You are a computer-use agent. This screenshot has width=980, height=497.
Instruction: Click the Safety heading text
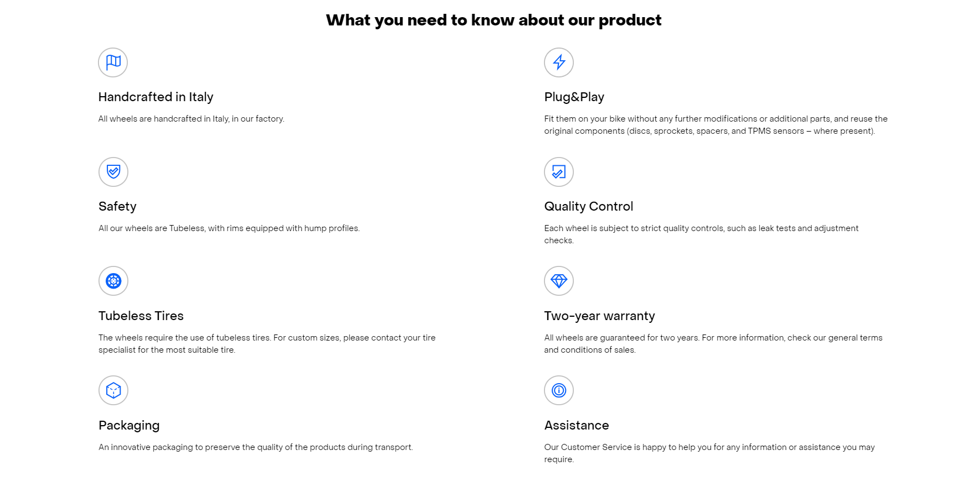(x=117, y=207)
